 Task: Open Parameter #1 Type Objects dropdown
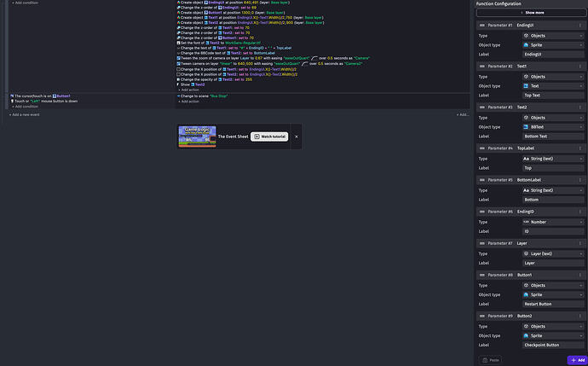[553, 36]
